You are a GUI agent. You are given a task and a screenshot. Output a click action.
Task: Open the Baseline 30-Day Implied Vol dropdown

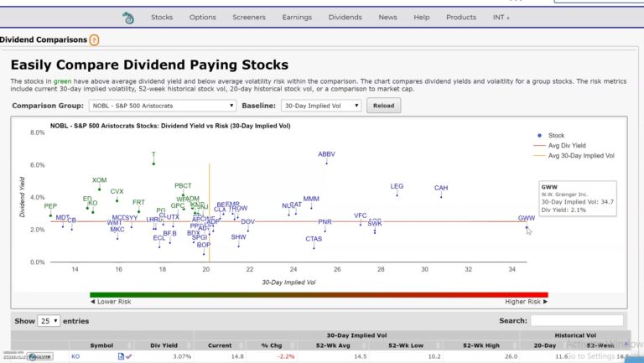point(321,106)
